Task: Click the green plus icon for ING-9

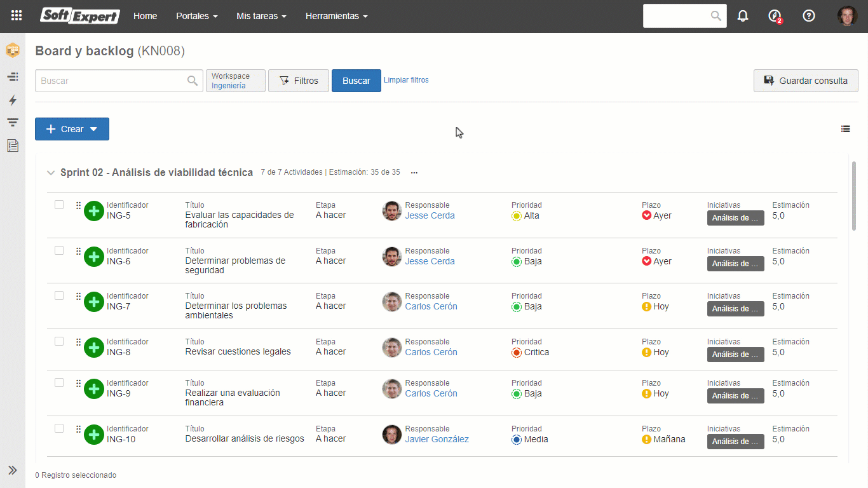Action: click(x=94, y=389)
